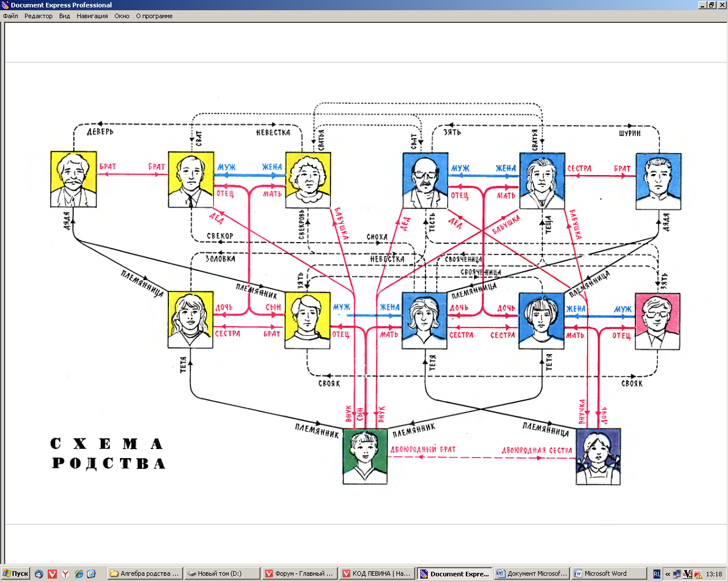Open the Редактор menu
The image size is (728, 582).
38,16
